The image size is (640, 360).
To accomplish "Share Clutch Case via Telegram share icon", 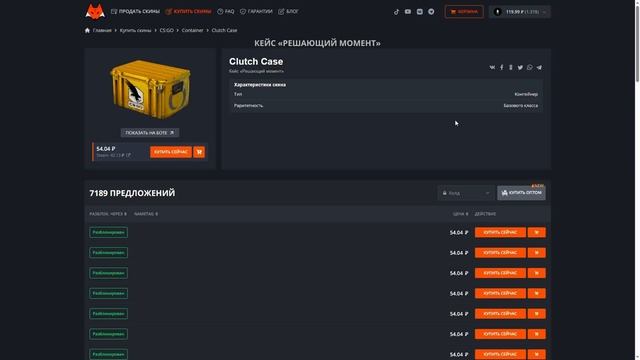I will [539, 67].
